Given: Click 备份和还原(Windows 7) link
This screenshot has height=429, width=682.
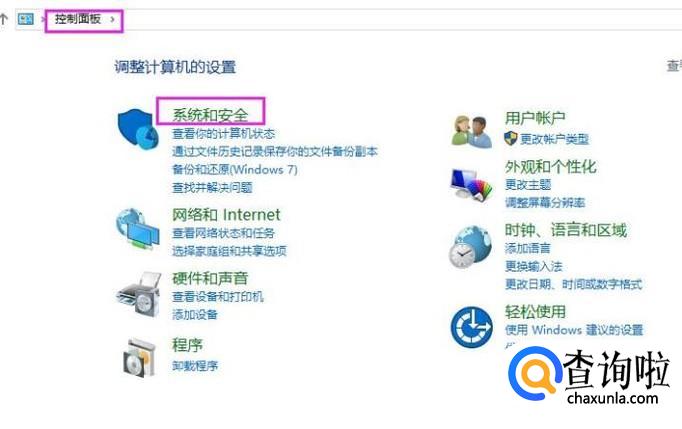Looking at the screenshot, I should (x=235, y=169).
